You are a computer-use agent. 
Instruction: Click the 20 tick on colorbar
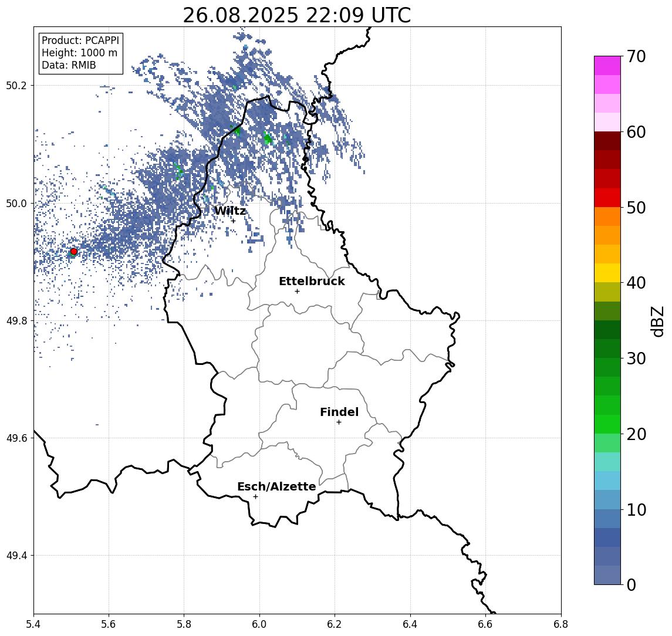click(x=636, y=434)
